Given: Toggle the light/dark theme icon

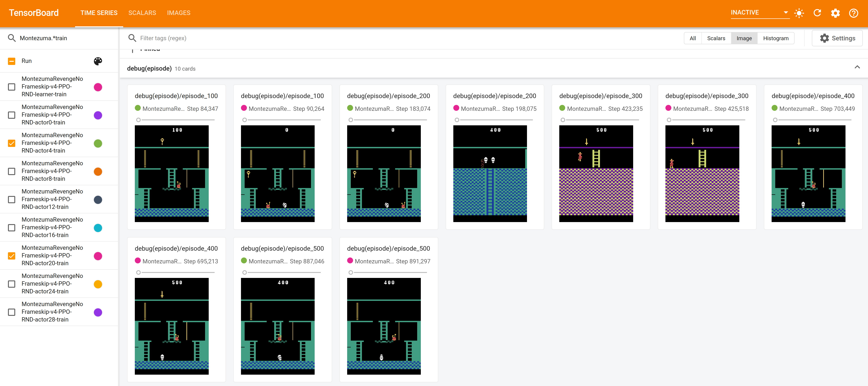Looking at the screenshot, I should (799, 13).
